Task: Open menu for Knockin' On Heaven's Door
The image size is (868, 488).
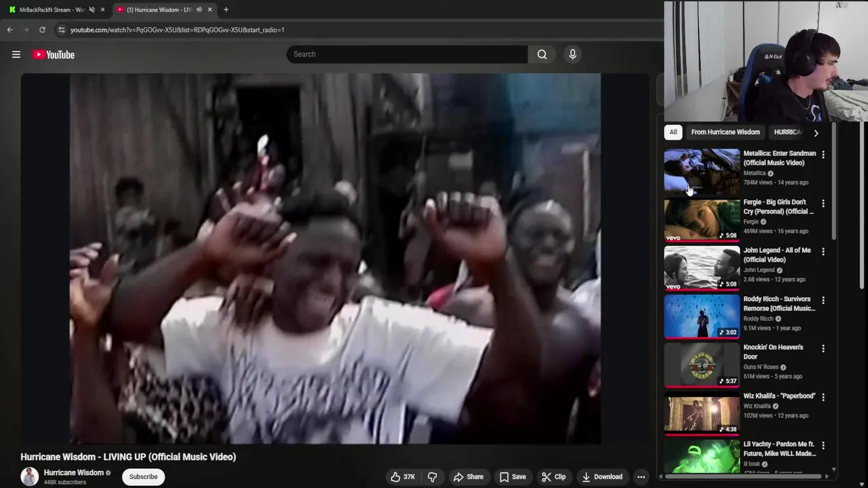Action: coord(823,348)
